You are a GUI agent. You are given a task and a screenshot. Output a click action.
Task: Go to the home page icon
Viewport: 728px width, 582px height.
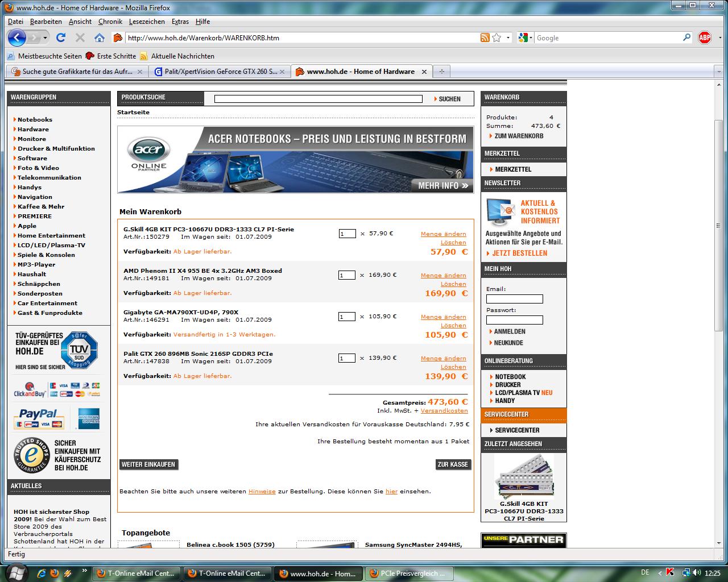coord(100,38)
